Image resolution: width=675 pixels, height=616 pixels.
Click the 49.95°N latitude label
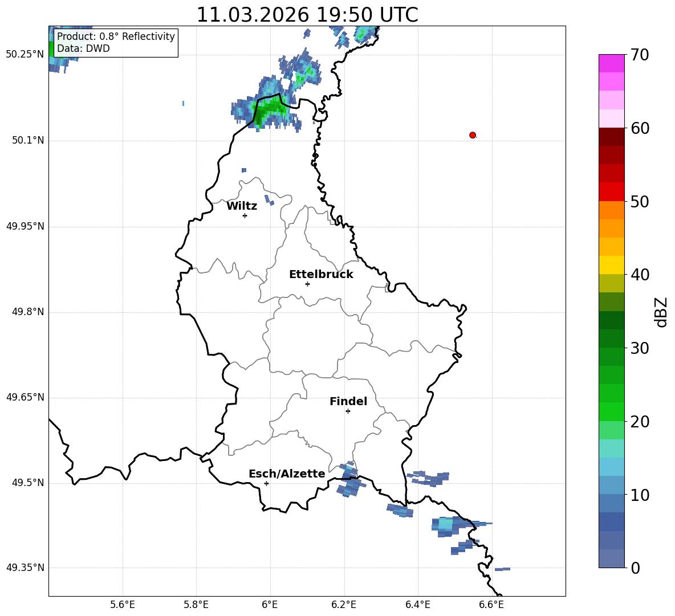(x=25, y=226)
